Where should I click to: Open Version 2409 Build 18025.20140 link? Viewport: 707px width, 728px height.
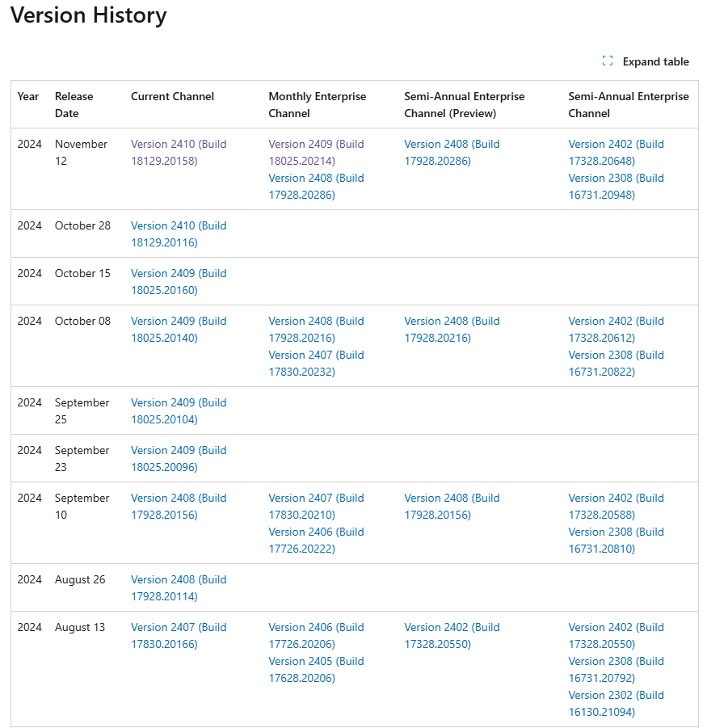pyautogui.click(x=179, y=329)
